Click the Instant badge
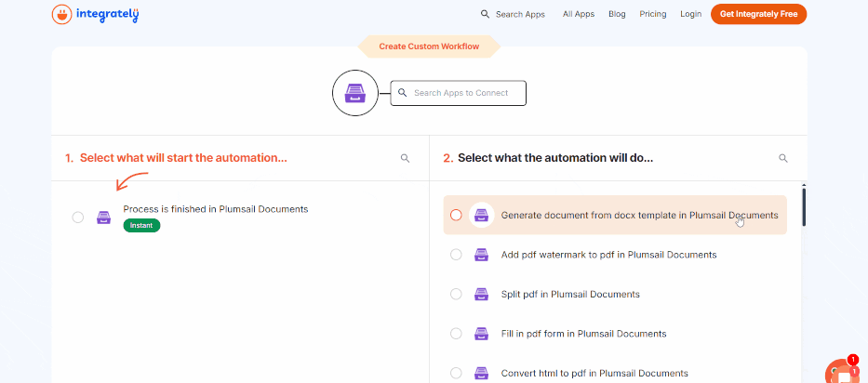 pyautogui.click(x=141, y=225)
